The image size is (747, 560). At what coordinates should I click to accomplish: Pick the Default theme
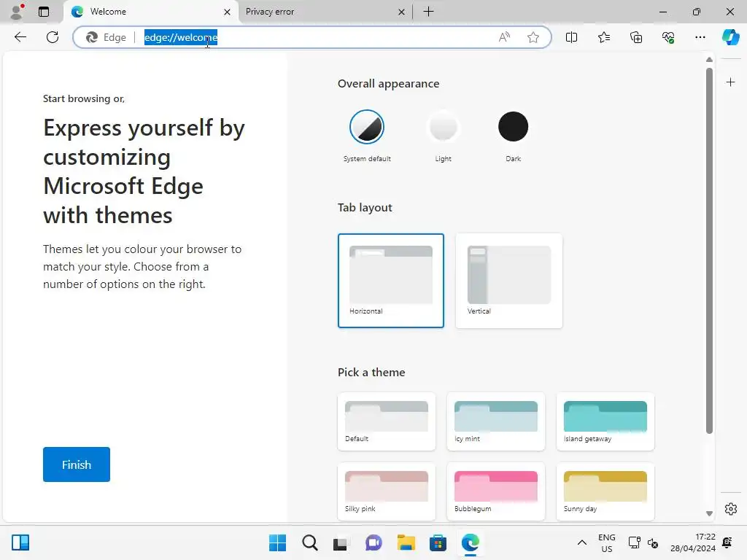pos(387,421)
